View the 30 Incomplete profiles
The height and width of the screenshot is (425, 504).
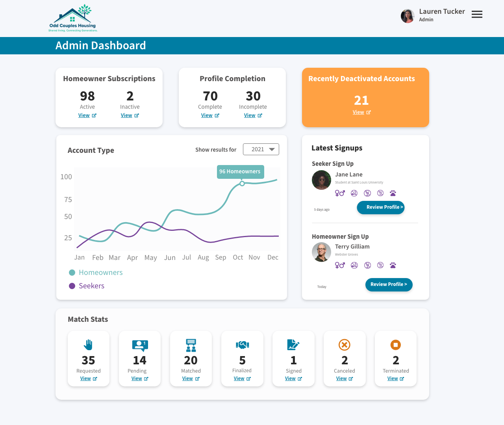pos(253,115)
